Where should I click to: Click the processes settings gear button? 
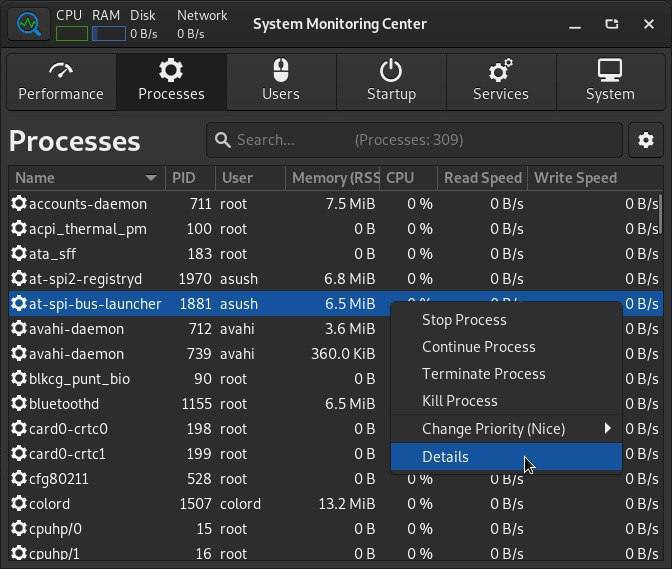(x=646, y=140)
